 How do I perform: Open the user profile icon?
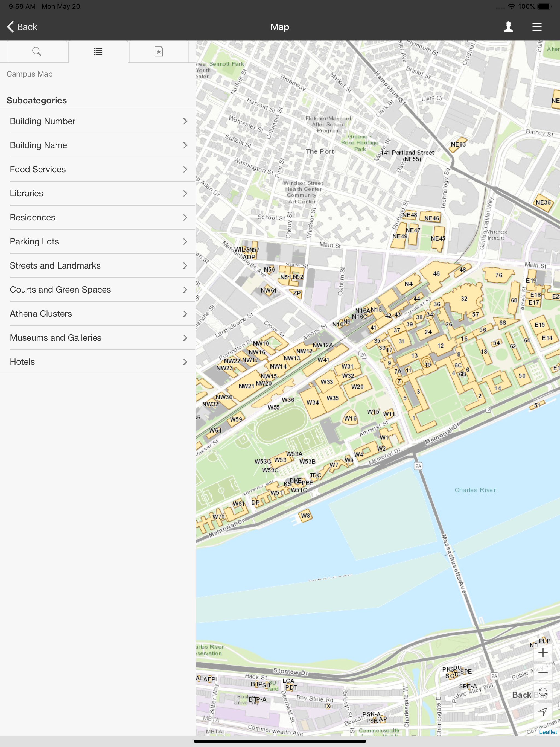pyautogui.click(x=508, y=27)
